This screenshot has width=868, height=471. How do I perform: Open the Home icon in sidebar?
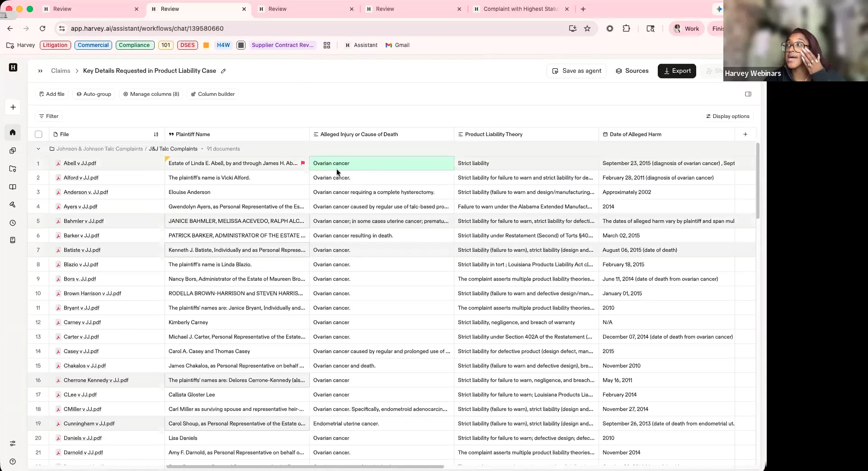pyautogui.click(x=13, y=132)
